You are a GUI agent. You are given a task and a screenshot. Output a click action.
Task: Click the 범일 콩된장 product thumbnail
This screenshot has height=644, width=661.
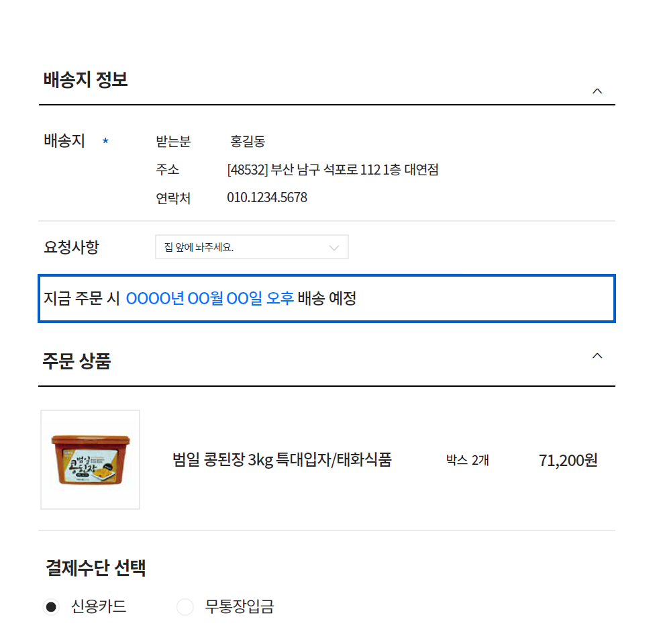91,460
